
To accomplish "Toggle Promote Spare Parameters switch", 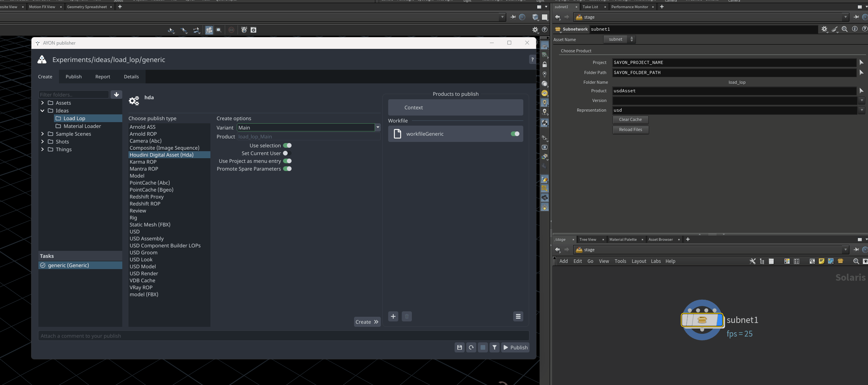I will click(287, 169).
